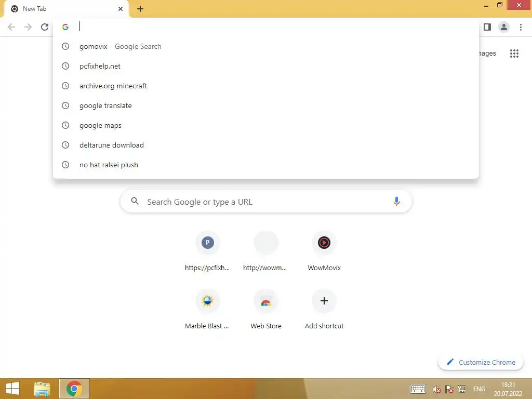Open the Windows Start menu

(12, 389)
